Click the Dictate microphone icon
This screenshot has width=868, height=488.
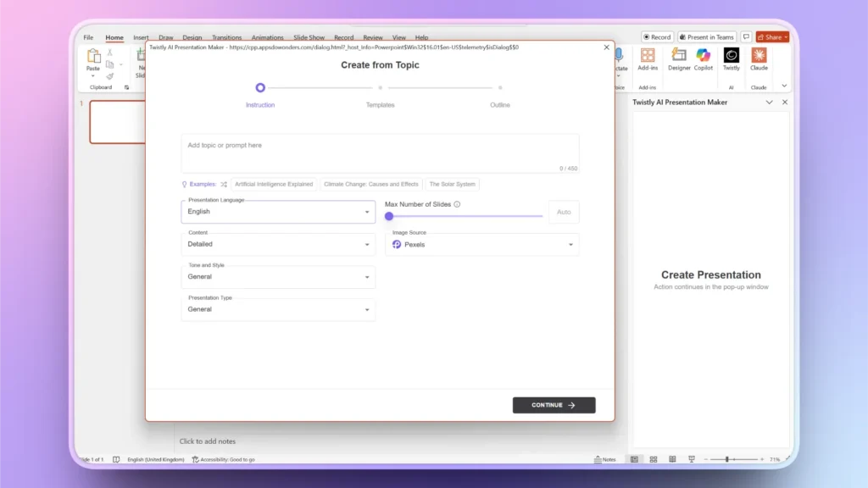(x=620, y=55)
